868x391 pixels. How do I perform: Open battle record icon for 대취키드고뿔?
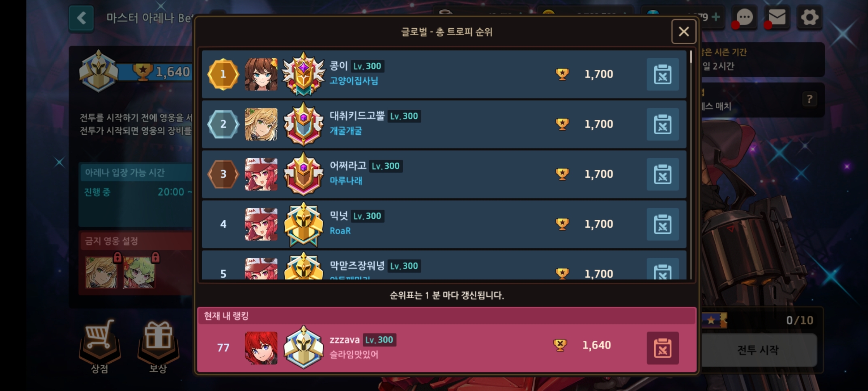(x=663, y=124)
